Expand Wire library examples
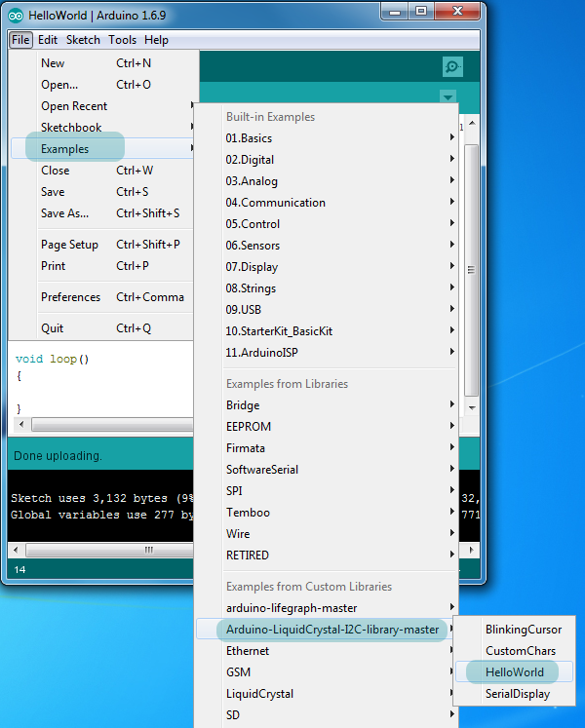 [327, 534]
